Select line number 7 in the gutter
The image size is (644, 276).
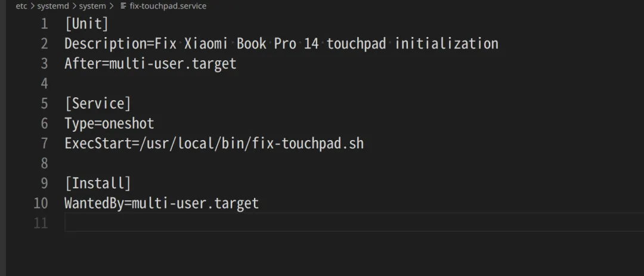[44, 143]
